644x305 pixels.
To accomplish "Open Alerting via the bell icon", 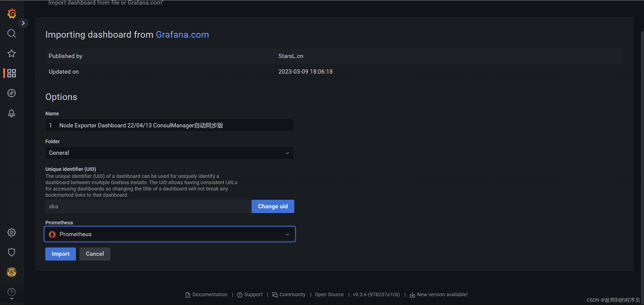I will tap(12, 113).
